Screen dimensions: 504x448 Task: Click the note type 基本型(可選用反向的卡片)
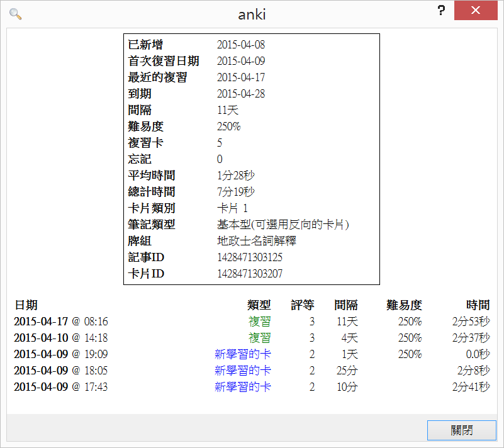click(x=283, y=225)
